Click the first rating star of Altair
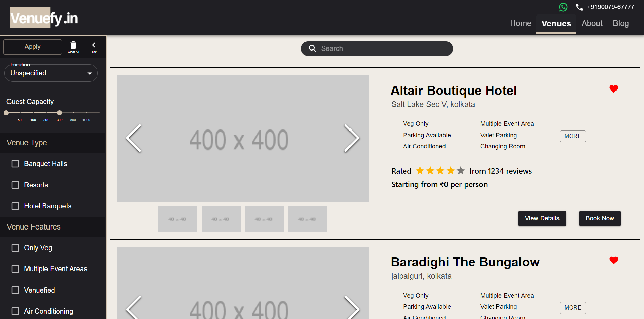 420,171
